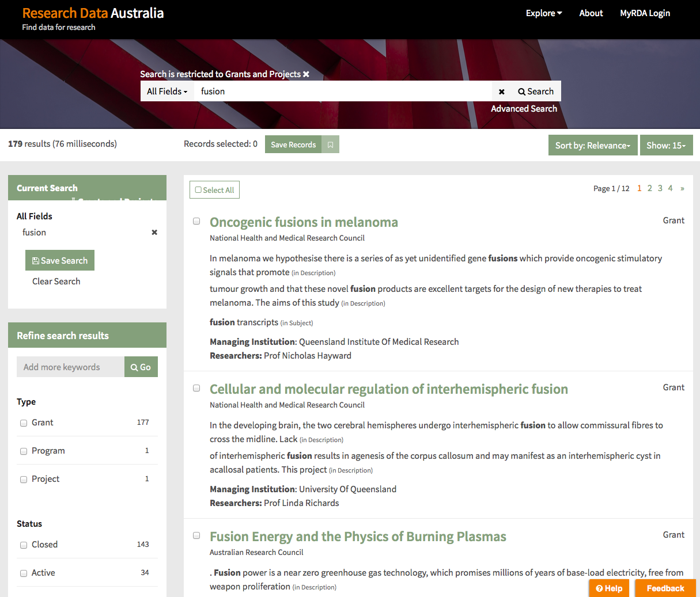700x597 pixels.
Task: Open the All Fields dropdown
Action: pyautogui.click(x=167, y=92)
